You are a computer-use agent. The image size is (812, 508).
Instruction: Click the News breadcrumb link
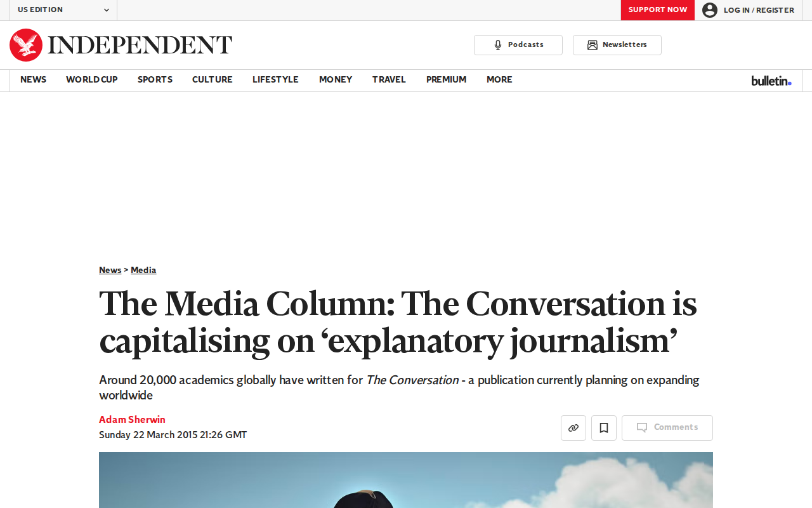[x=110, y=271]
